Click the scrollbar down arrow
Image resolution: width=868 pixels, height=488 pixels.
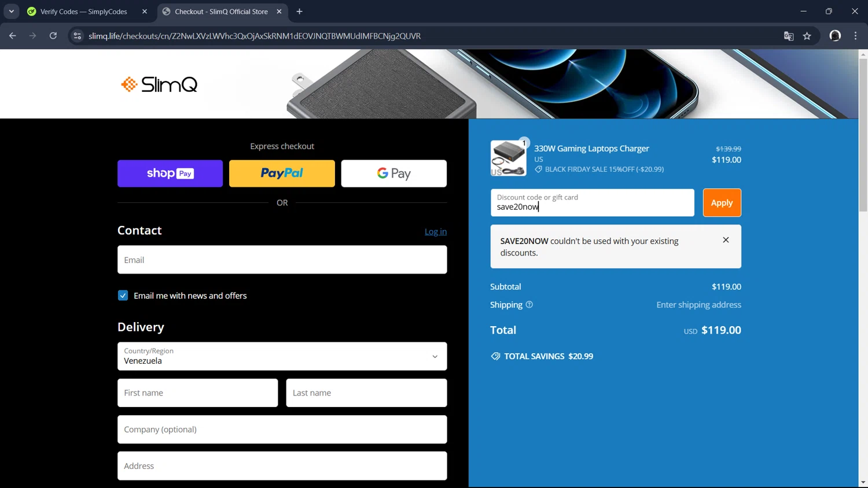click(x=863, y=482)
